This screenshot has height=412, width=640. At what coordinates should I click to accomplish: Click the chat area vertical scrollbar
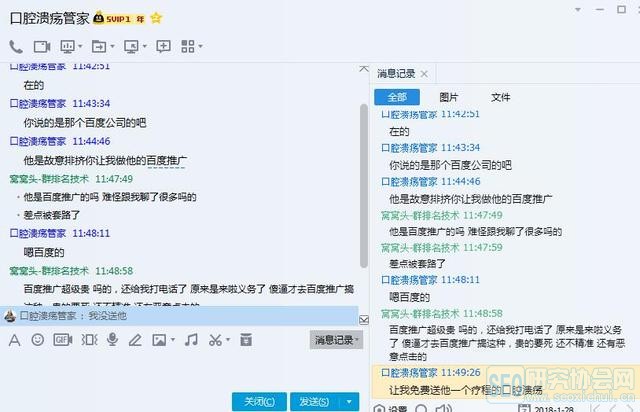[364, 186]
